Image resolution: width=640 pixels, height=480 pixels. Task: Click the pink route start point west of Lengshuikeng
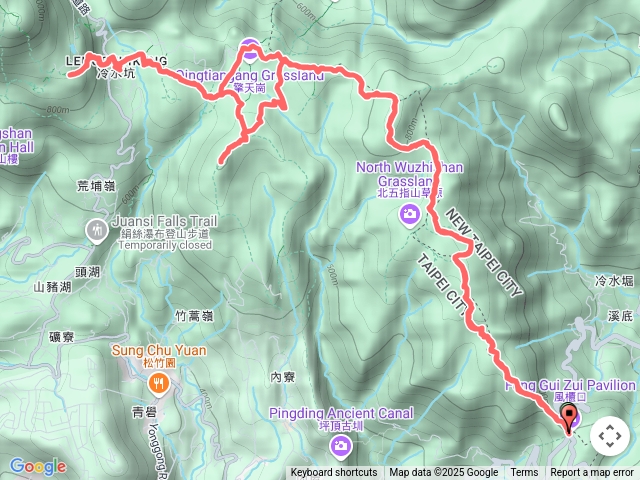click(x=71, y=75)
